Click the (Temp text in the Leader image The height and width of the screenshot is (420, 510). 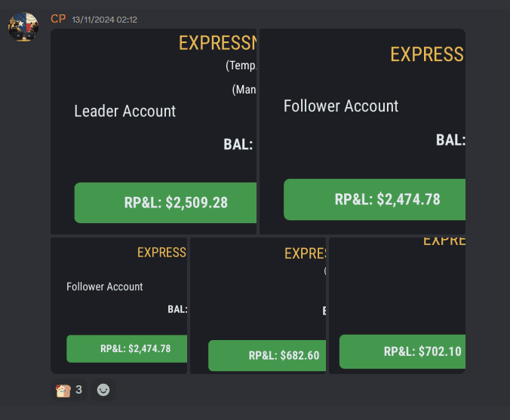tap(241, 66)
